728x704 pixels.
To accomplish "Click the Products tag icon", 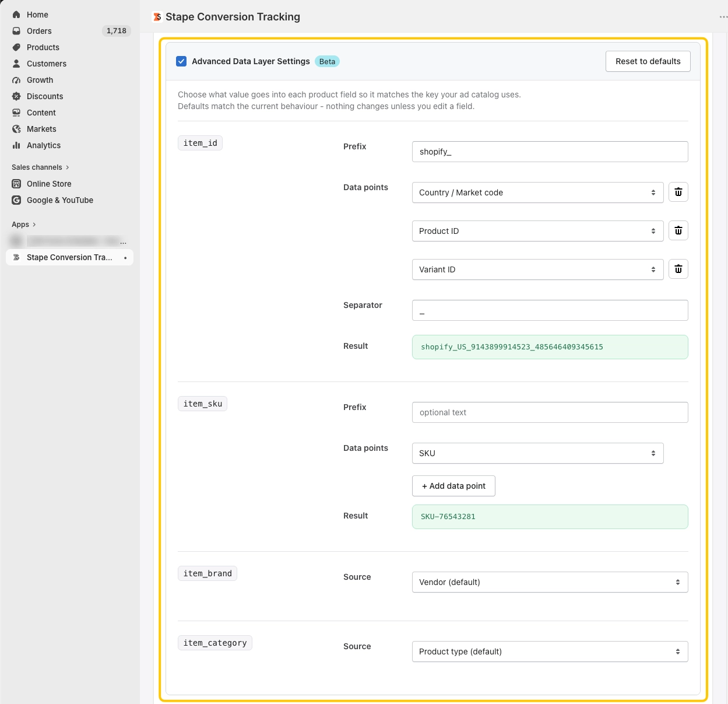I will pyautogui.click(x=16, y=47).
